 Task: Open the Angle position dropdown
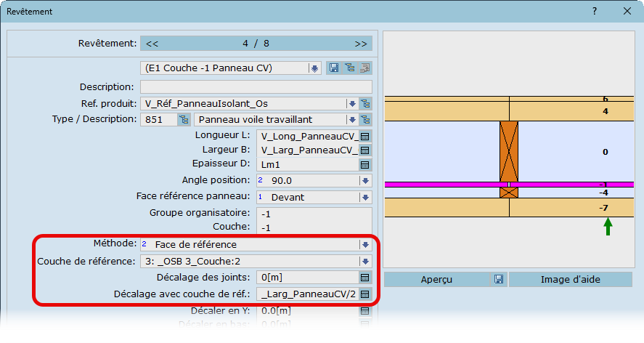click(365, 180)
